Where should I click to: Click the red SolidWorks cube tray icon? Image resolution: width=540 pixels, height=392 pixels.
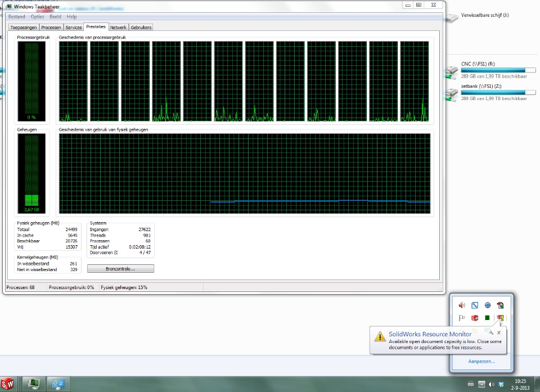pos(475,318)
